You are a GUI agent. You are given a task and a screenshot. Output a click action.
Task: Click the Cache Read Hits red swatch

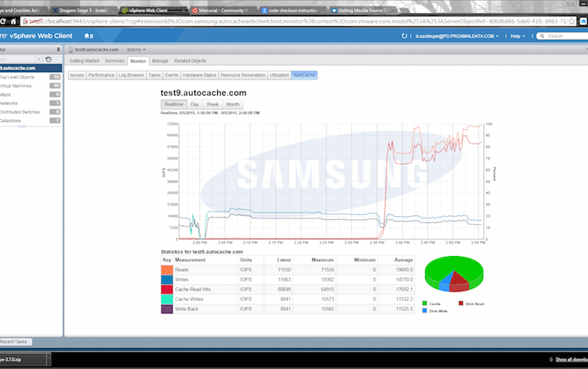click(x=167, y=289)
